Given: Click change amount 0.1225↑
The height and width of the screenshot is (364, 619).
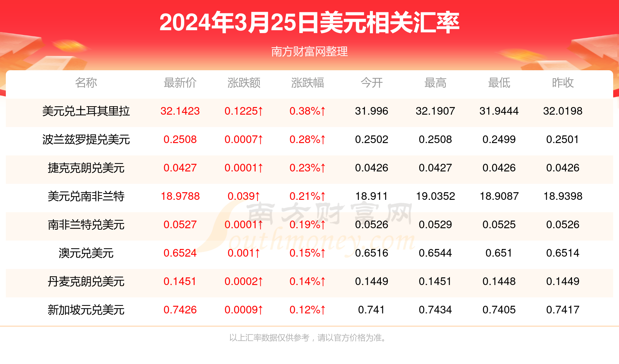Looking at the screenshot, I should coord(244,111).
